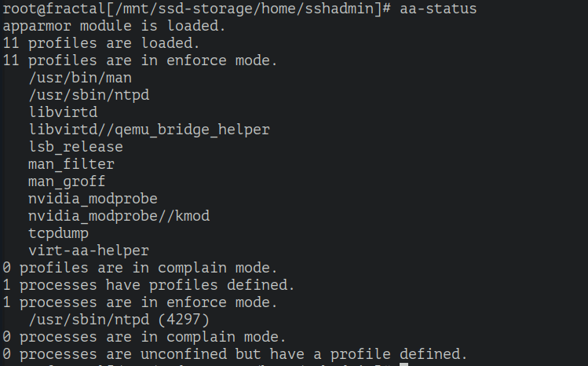Click the "0 profiles are in complain mode" line
Image resolution: width=588 pixels, height=366 pixels.
pos(140,268)
